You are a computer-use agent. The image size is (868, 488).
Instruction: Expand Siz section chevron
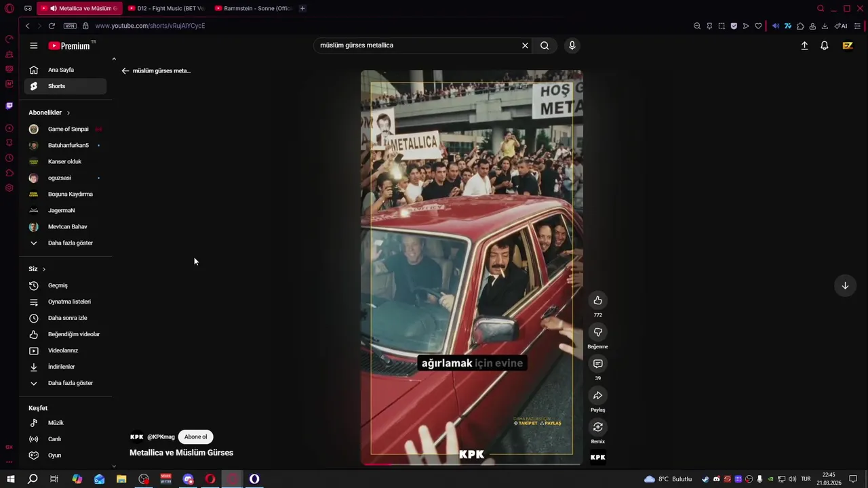pos(44,269)
